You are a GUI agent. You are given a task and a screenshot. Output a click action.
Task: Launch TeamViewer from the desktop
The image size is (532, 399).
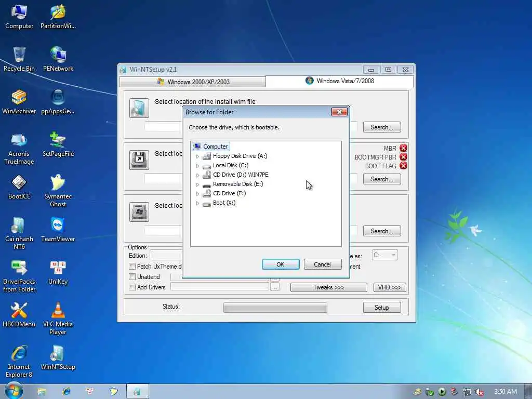(58, 230)
